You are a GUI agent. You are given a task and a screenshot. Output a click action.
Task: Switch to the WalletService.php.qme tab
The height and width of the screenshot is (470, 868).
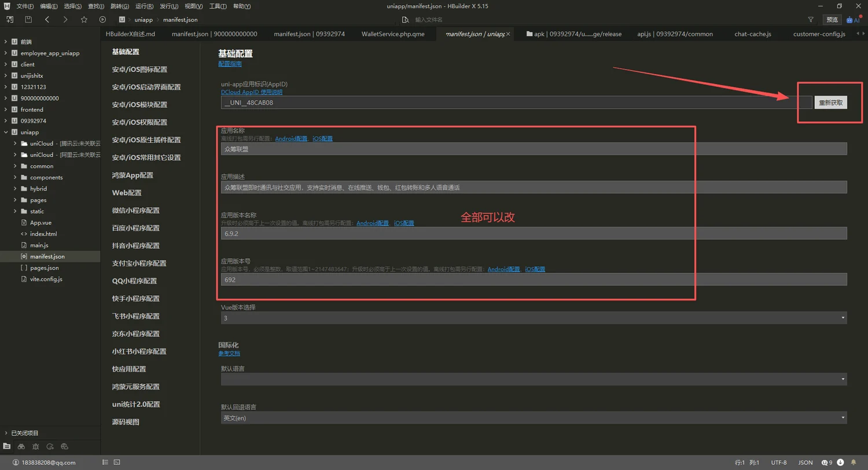[x=393, y=34]
